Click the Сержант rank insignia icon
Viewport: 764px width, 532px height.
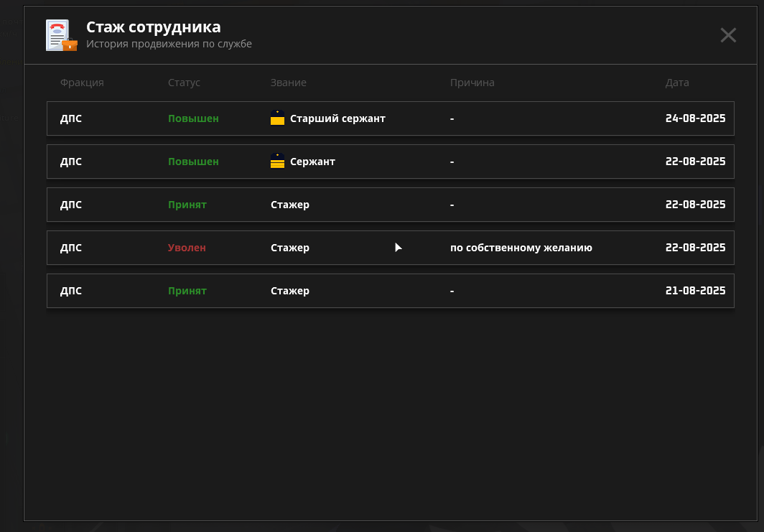coord(277,161)
